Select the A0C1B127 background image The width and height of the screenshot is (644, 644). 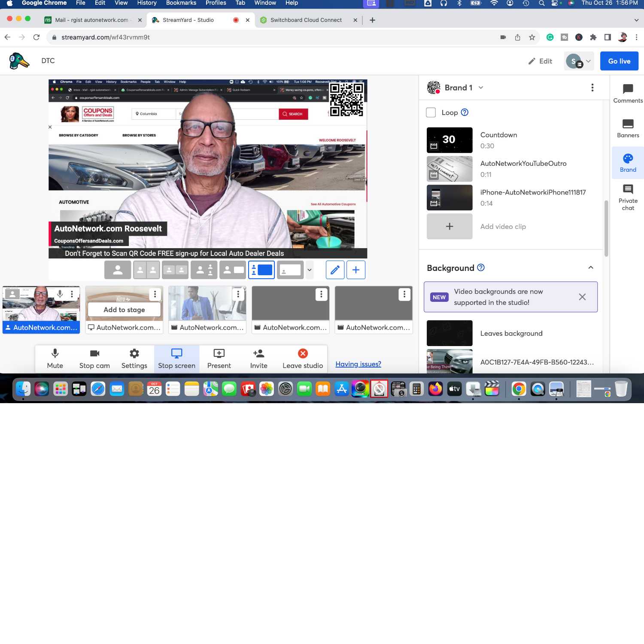pyautogui.click(x=450, y=361)
